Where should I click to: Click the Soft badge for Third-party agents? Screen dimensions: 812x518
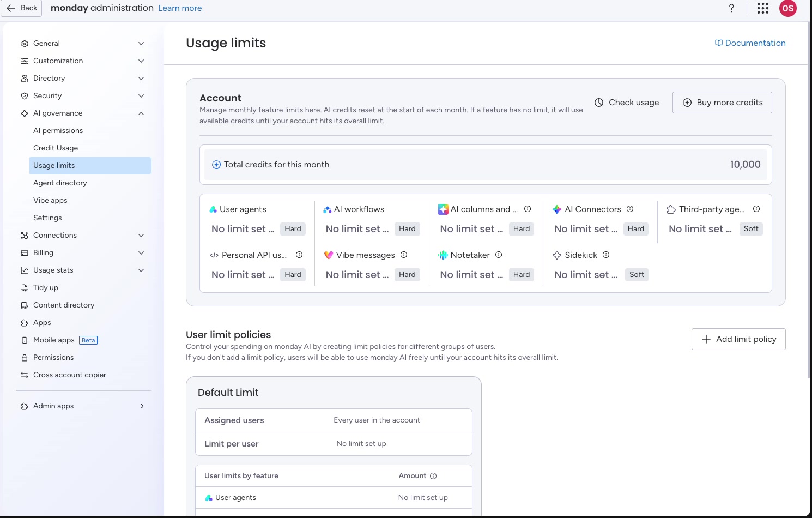click(751, 229)
